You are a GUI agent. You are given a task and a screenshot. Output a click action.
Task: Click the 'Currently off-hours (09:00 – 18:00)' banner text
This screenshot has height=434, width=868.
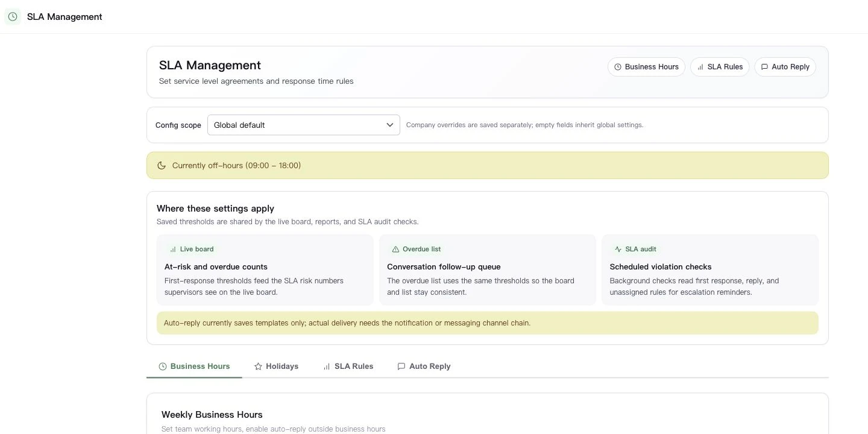coord(236,165)
